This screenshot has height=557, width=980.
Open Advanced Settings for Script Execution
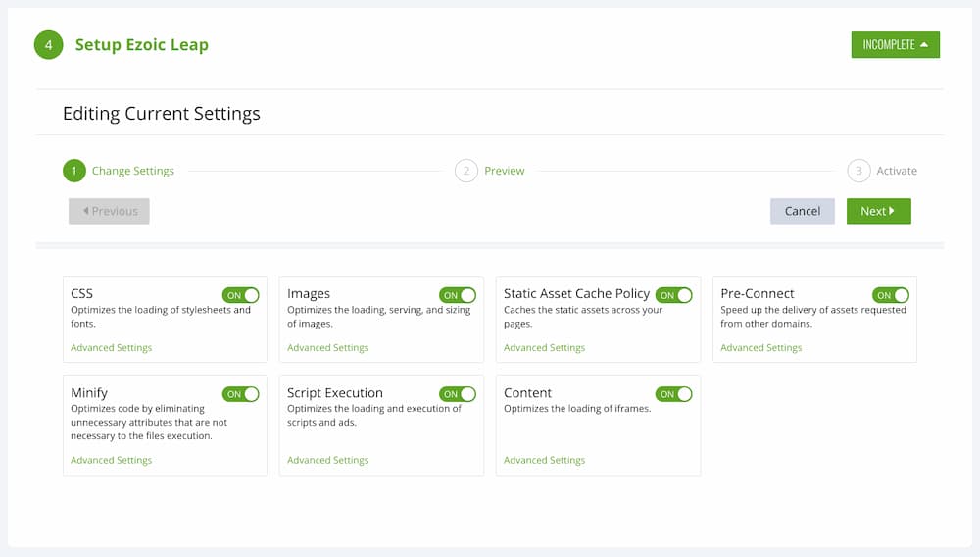click(x=328, y=460)
